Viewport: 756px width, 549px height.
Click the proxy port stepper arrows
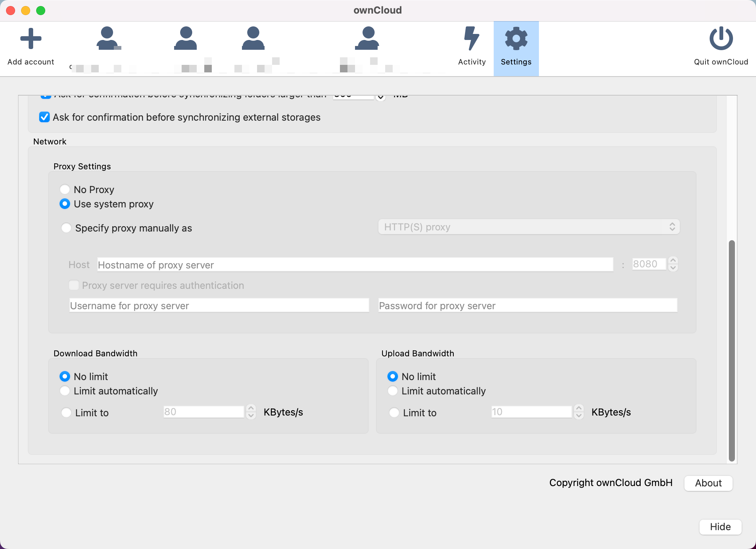(673, 264)
